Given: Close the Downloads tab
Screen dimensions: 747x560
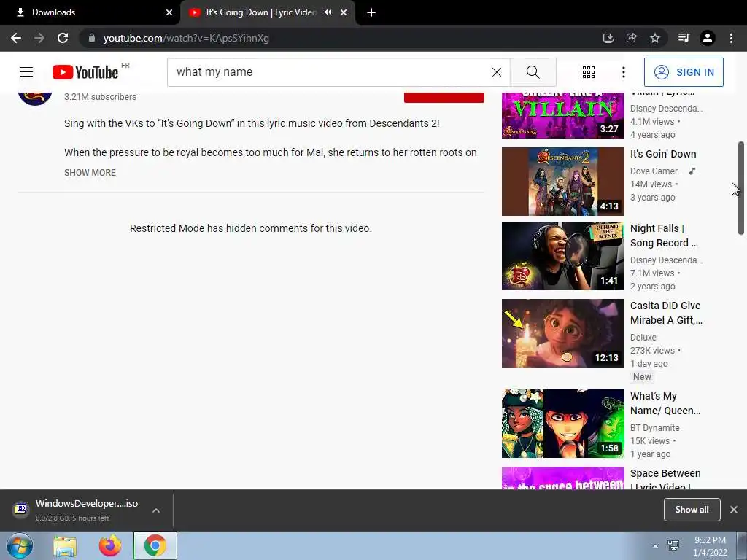Looking at the screenshot, I should pos(169,12).
